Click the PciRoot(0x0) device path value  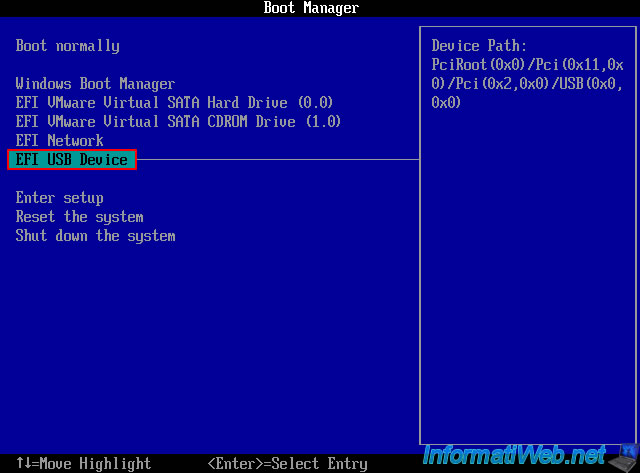(x=527, y=83)
